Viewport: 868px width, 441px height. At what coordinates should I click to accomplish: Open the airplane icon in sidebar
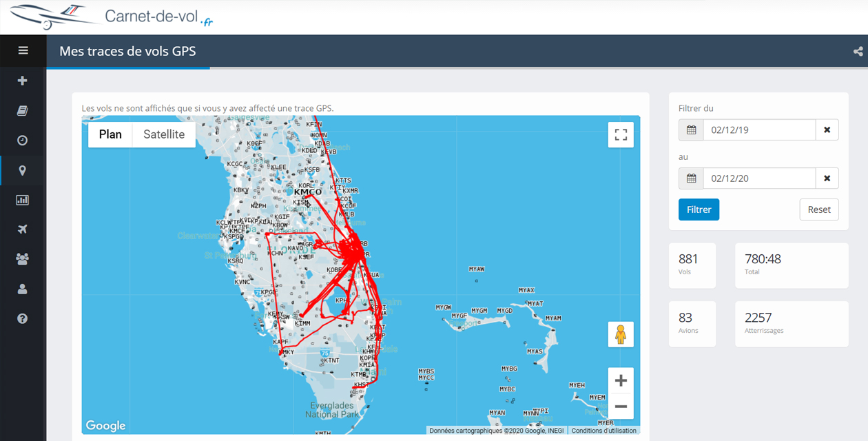pyautogui.click(x=23, y=229)
